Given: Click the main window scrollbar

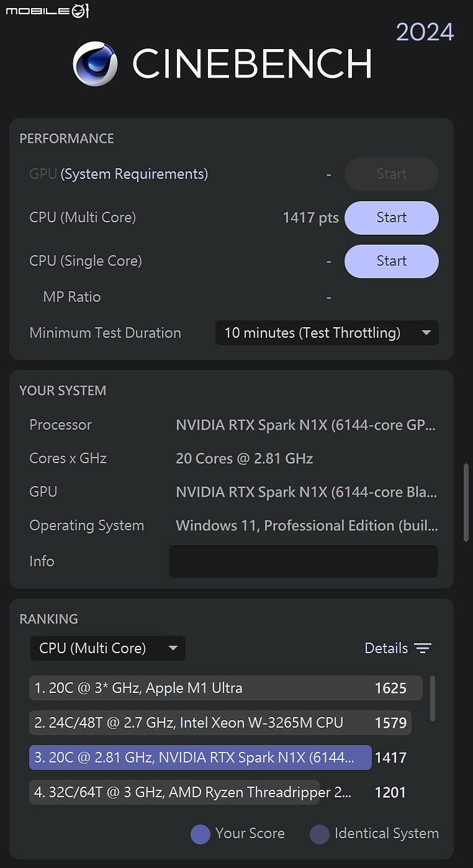Looking at the screenshot, I should pyautogui.click(x=466, y=502).
